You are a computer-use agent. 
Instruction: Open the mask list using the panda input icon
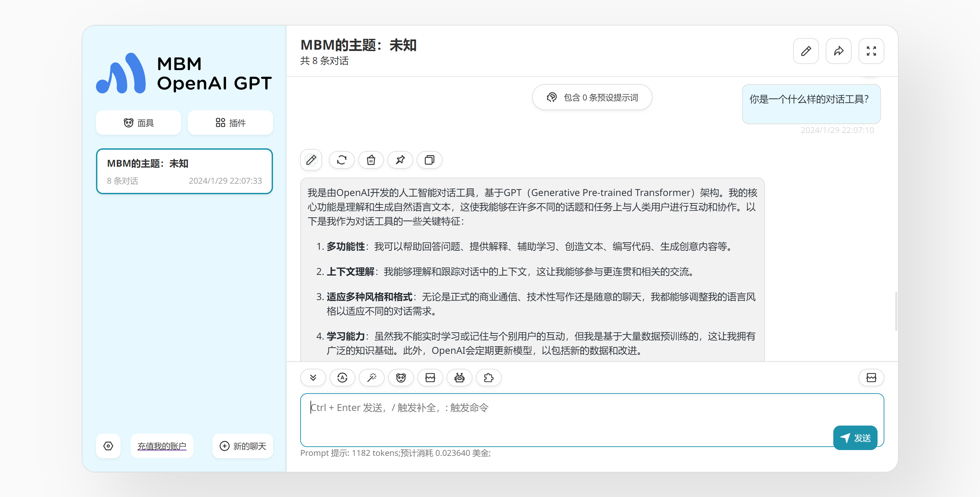(x=401, y=378)
